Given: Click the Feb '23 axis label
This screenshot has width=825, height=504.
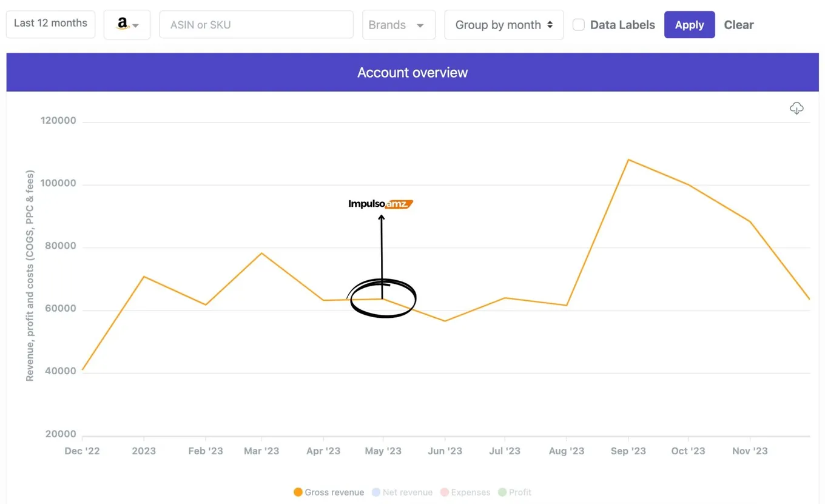Looking at the screenshot, I should pos(206,451).
